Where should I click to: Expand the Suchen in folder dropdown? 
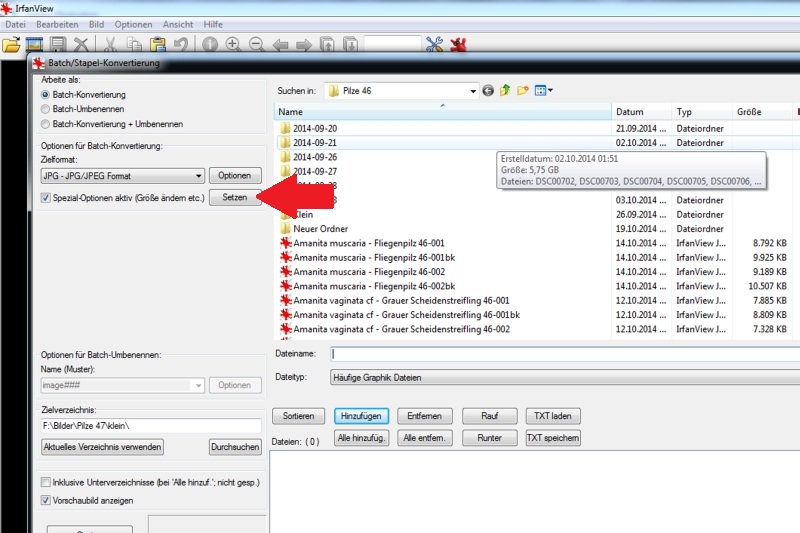coord(472,91)
